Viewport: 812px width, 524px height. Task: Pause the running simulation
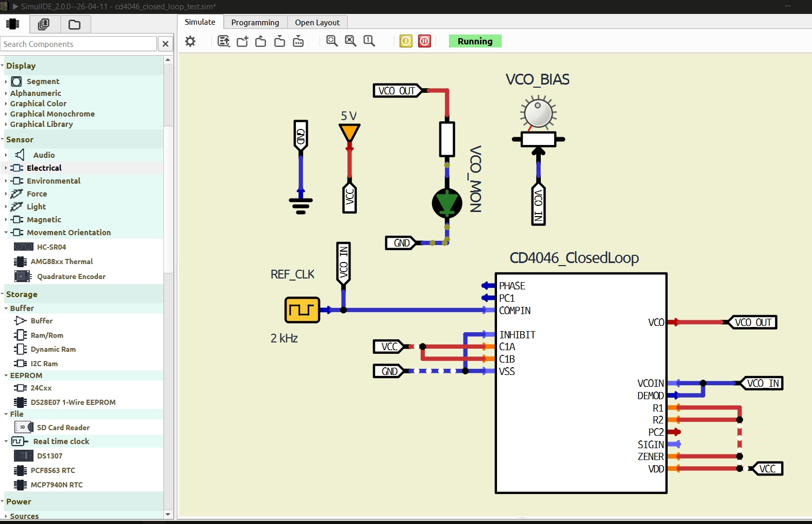tap(424, 41)
